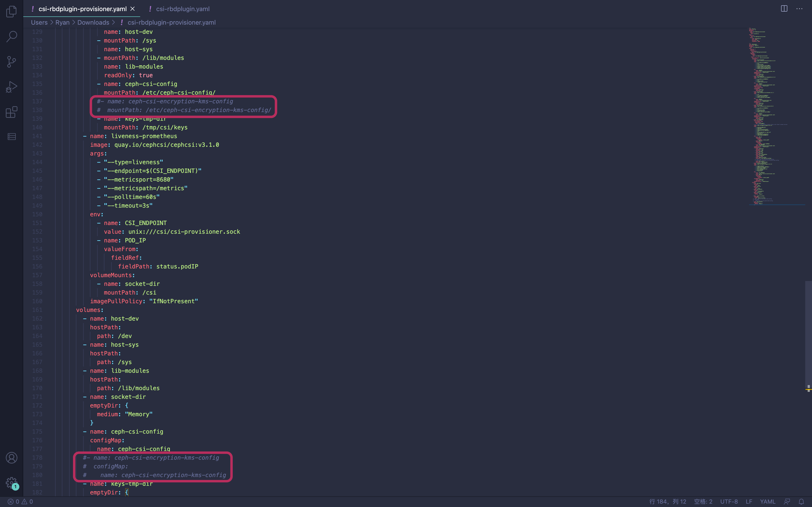Open the notifications bell icon
Screen dimensions: 812x507
pos(801,502)
